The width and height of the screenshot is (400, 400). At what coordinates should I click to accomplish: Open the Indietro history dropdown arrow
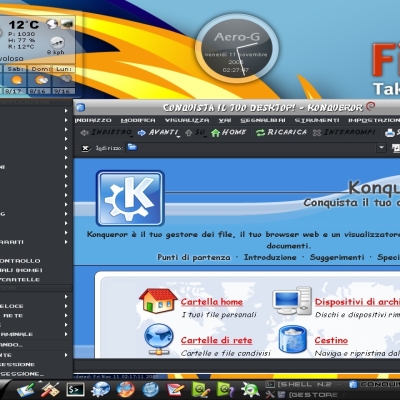tap(132, 136)
